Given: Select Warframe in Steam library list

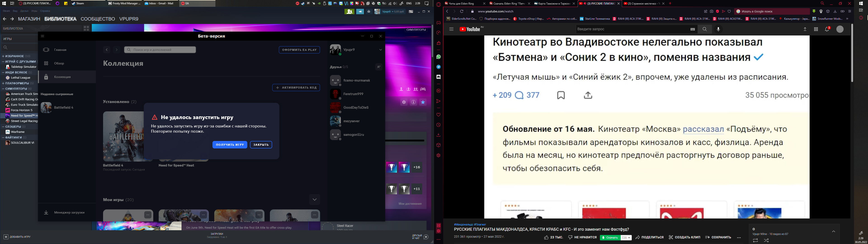Looking at the screenshot, I should pos(18,132).
